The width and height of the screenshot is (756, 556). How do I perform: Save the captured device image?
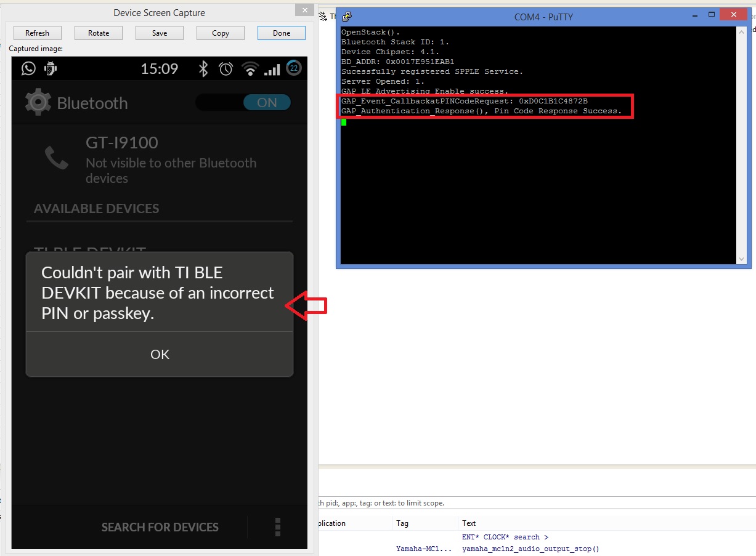(160, 33)
